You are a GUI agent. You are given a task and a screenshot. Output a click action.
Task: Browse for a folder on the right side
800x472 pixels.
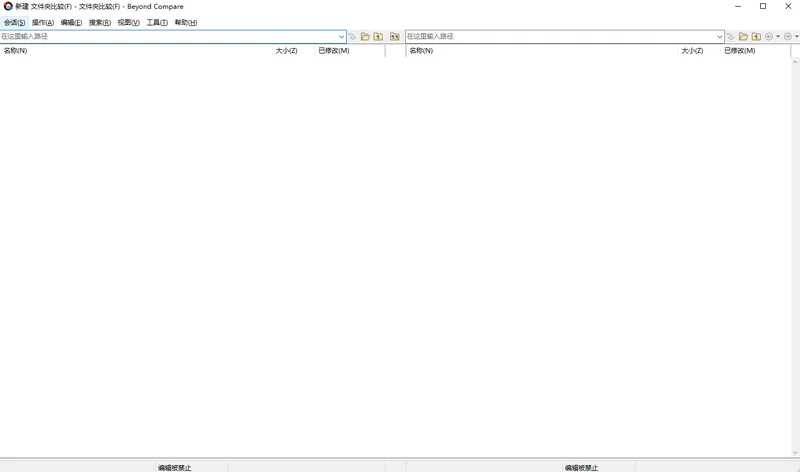[743, 37]
